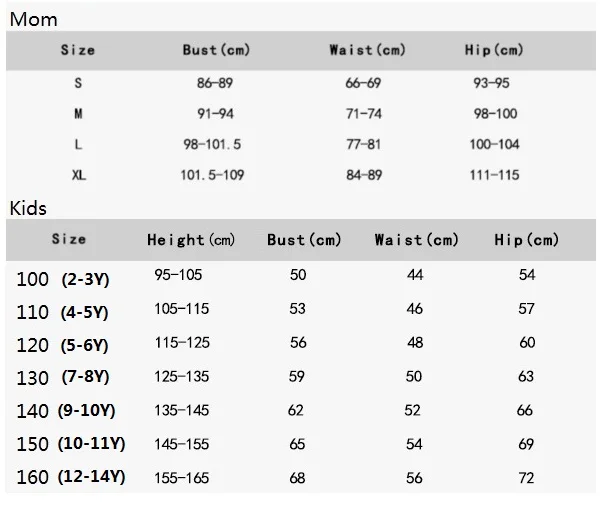
Task: Click the Hip(cm) header in Mom table
Action: (494, 49)
